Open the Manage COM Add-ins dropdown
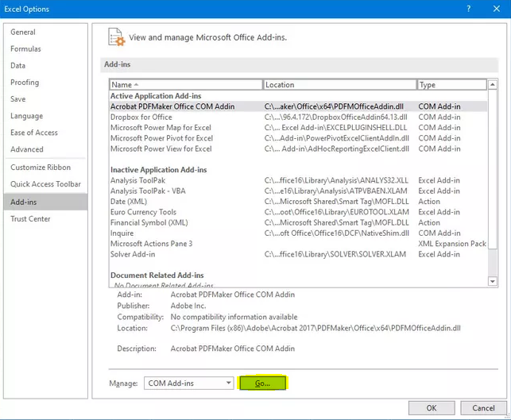 point(188,383)
